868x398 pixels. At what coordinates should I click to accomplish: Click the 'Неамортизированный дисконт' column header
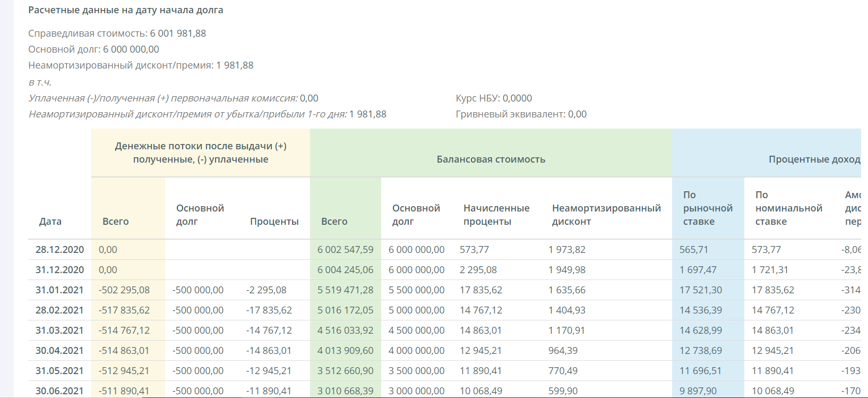click(606, 215)
